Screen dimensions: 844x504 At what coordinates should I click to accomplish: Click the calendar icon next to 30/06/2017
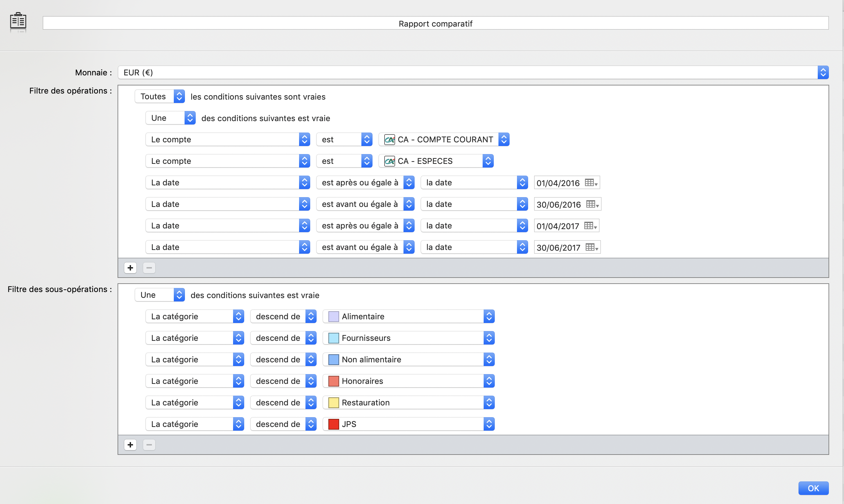click(x=592, y=247)
